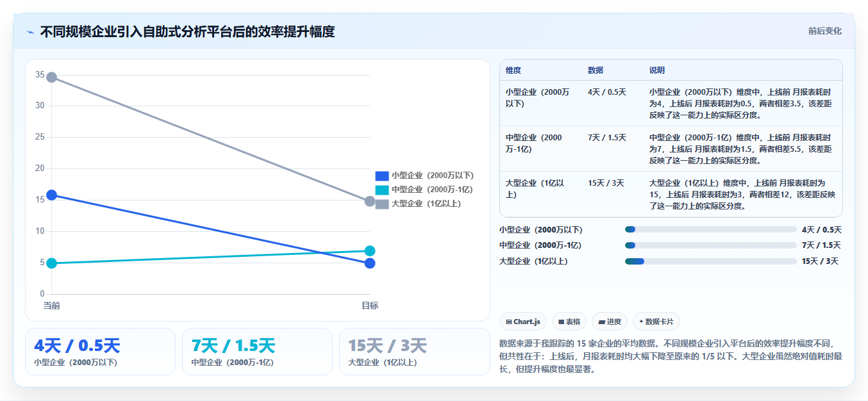Click the 小型企业 label left of its progress bar
This screenshot has width=868, height=401.
[541, 230]
